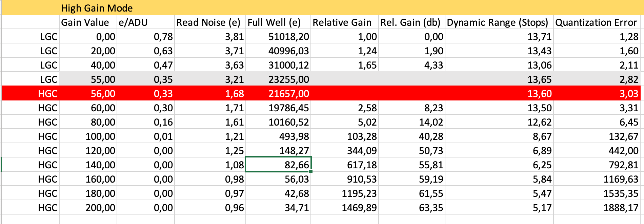Select the gain value 180,00 cell
Screen dimensions: 644x224
(x=88, y=193)
